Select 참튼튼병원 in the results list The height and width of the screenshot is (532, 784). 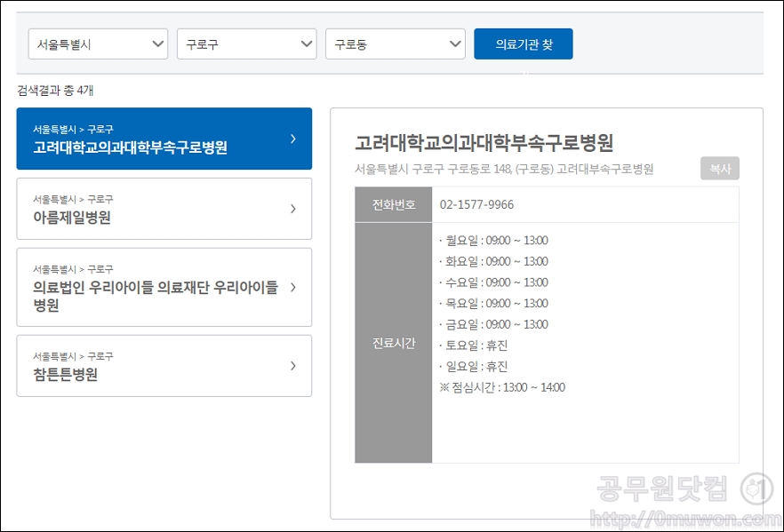tap(164, 366)
